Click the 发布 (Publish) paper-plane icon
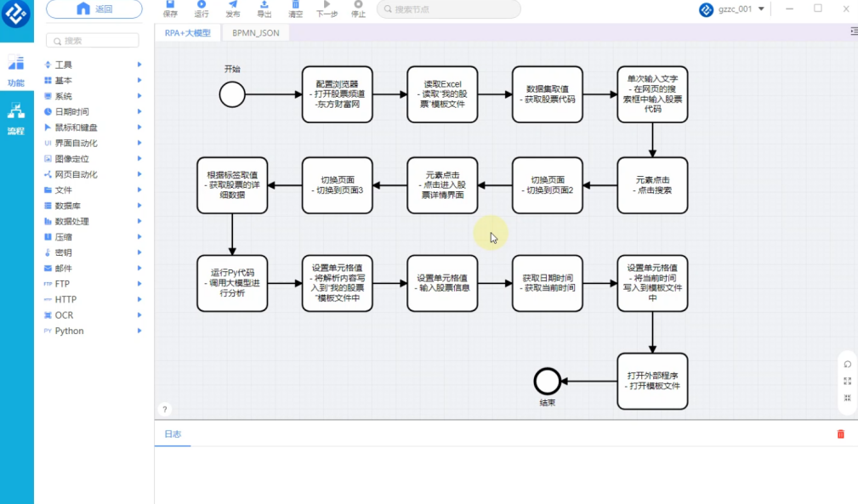This screenshot has width=858, height=504. point(233,6)
